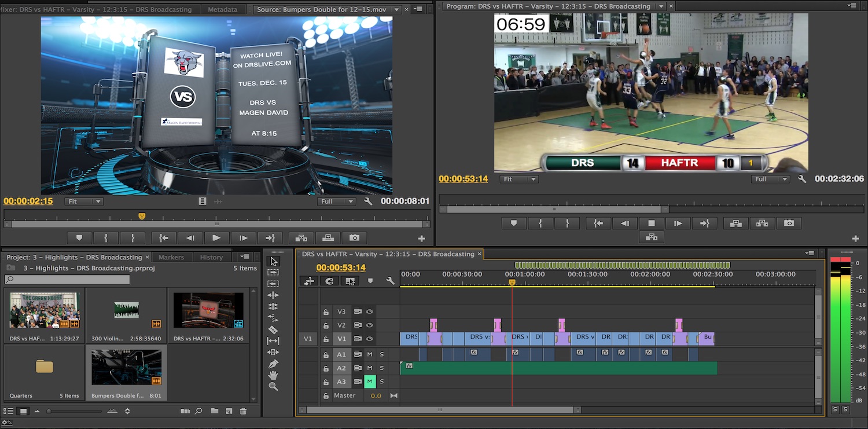Screen dimensions: 868x429
Task: Select the Razor tool in the tools panel
Action: pyautogui.click(x=273, y=329)
